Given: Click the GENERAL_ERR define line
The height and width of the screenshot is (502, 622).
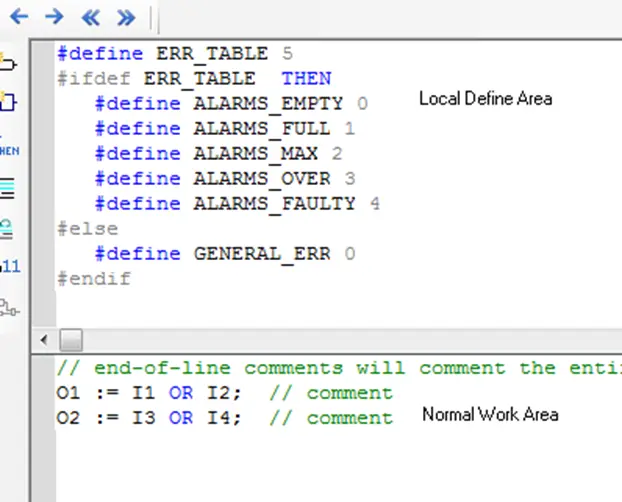Looking at the screenshot, I should (225, 254).
